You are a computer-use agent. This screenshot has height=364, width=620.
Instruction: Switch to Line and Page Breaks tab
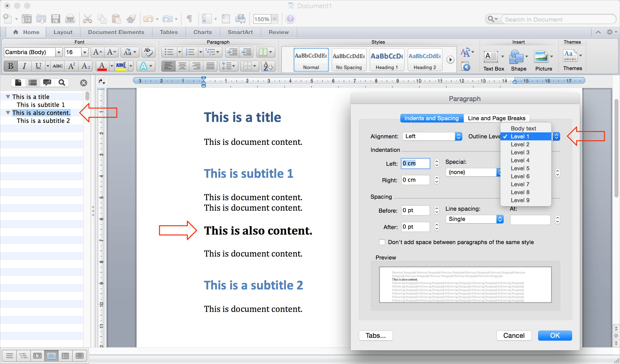click(x=496, y=118)
